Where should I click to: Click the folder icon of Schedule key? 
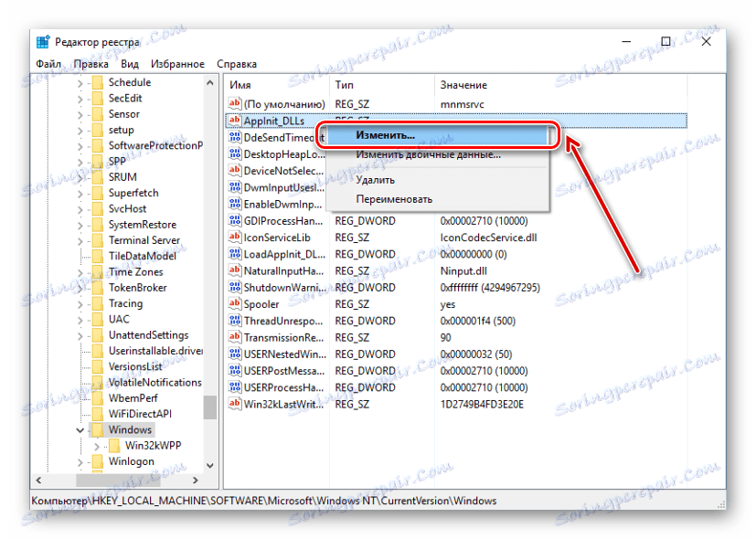click(x=98, y=82)
